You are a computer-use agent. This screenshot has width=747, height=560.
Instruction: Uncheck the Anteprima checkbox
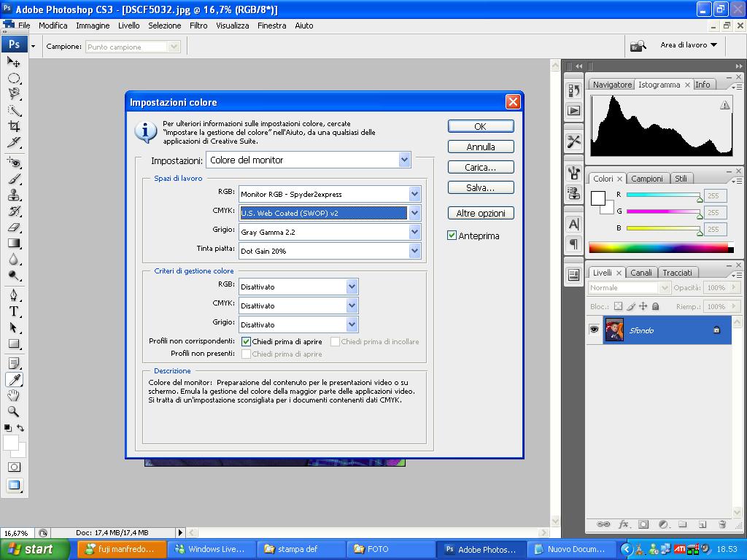tap(452, 236)
